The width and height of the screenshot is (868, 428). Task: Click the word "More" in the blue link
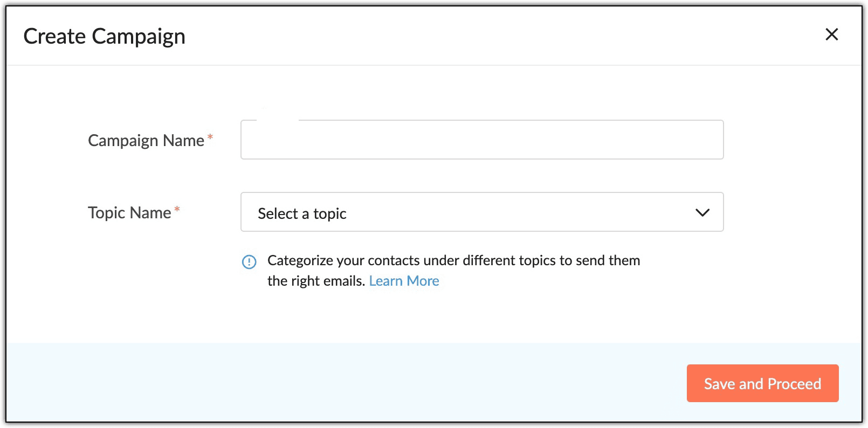pyautogui.click(x=423, y=281)
